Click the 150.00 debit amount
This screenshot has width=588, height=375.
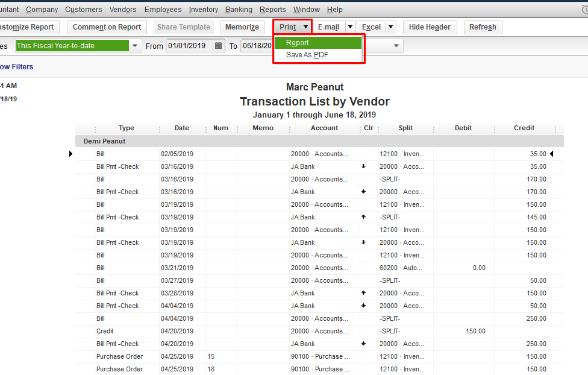pos(475,331)
